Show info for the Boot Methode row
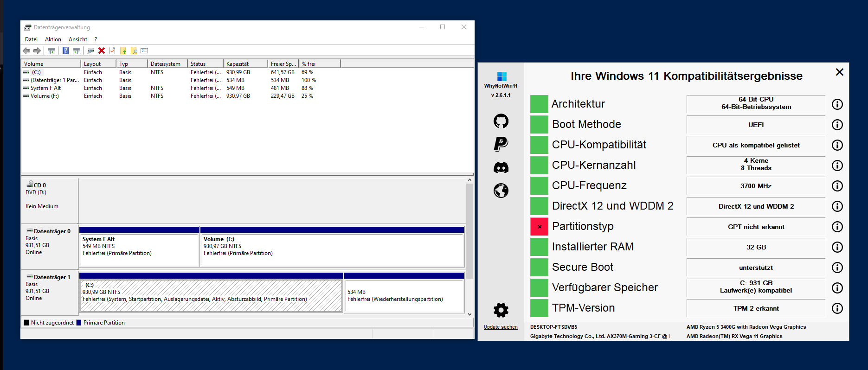This screenshot has height=370, width=868. click(837, 125)
